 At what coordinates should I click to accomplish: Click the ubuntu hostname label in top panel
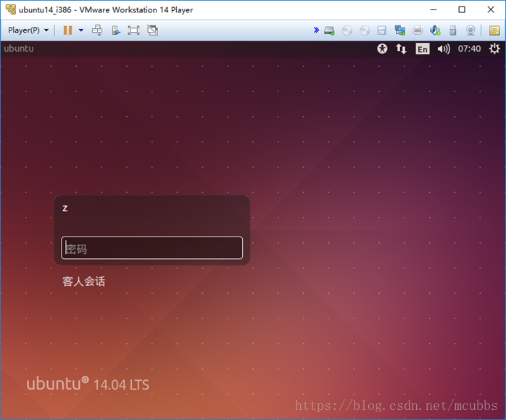click(x=19, y=49)
